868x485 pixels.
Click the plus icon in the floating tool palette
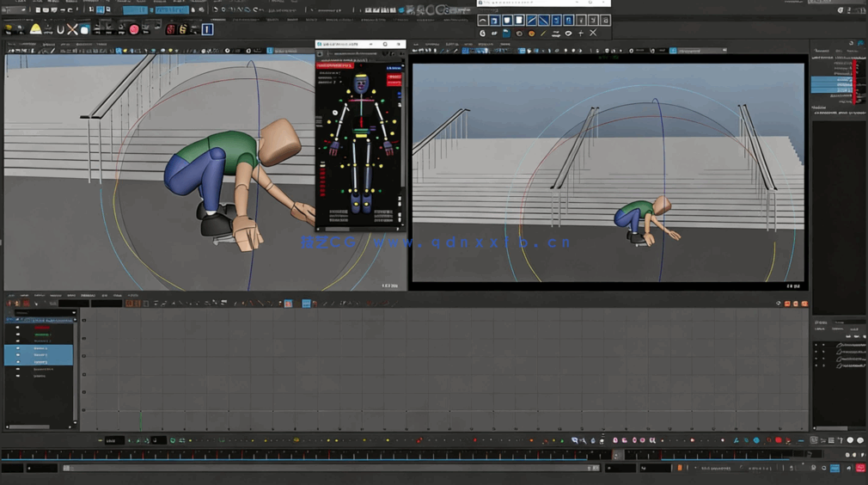pyautogui.click(x=581, y=34)
